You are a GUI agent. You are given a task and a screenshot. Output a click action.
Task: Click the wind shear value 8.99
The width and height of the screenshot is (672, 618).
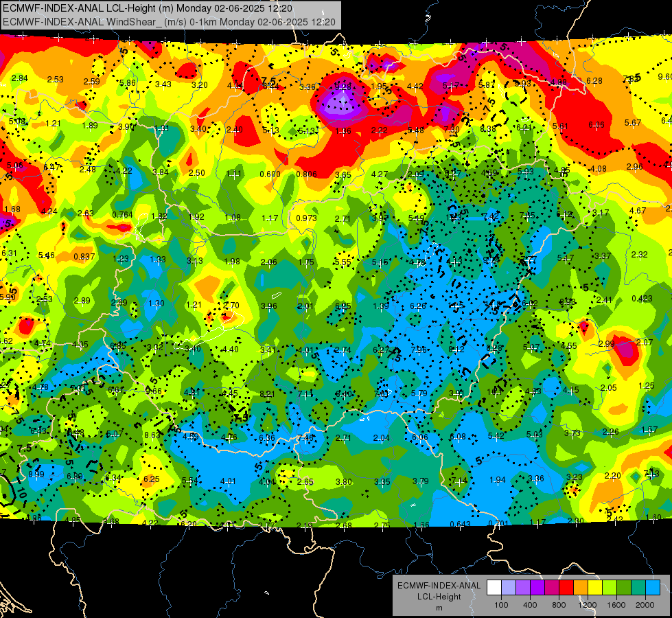pyautogui.click(x=36, y=474)
